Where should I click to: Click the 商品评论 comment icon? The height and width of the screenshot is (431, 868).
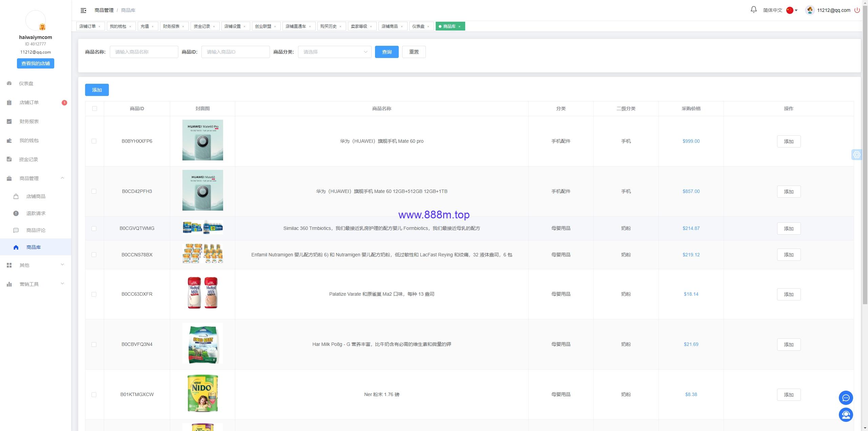point(16,230)
